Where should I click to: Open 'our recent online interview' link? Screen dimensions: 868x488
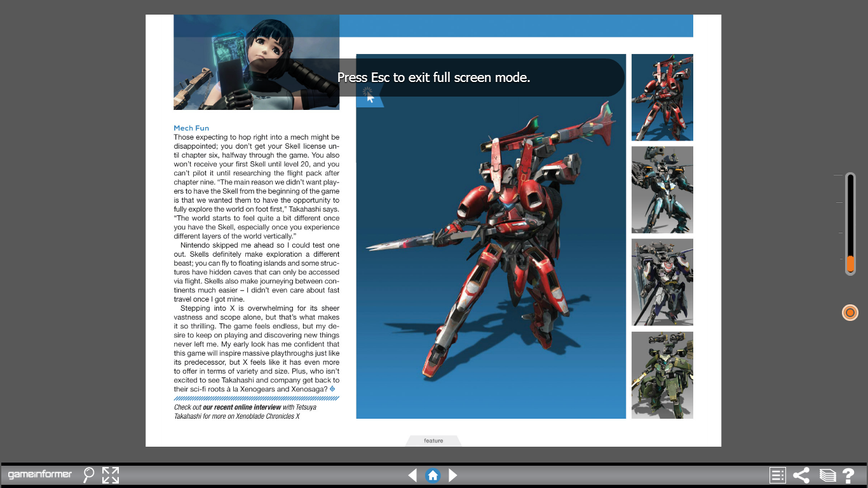(241, 407)
